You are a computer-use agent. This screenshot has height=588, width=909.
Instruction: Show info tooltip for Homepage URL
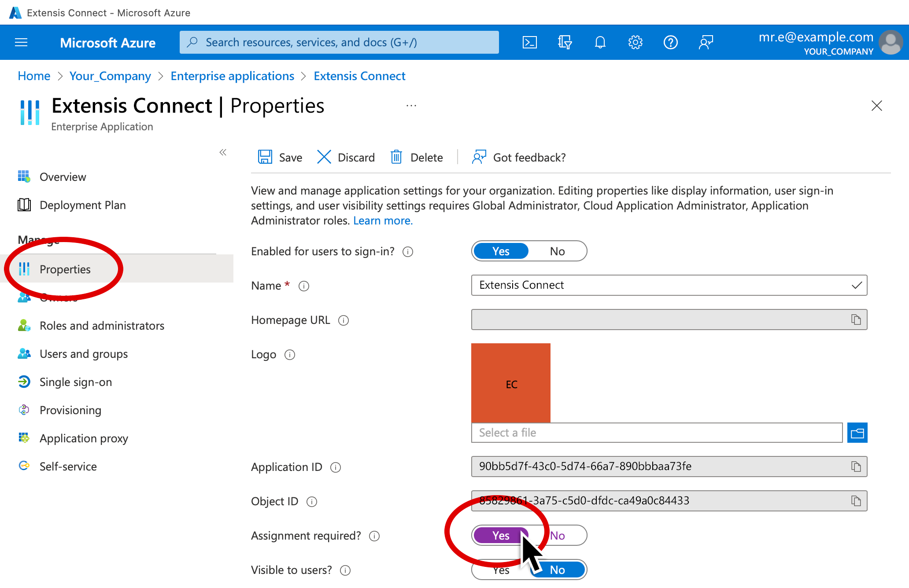click(x=344, y=320)
